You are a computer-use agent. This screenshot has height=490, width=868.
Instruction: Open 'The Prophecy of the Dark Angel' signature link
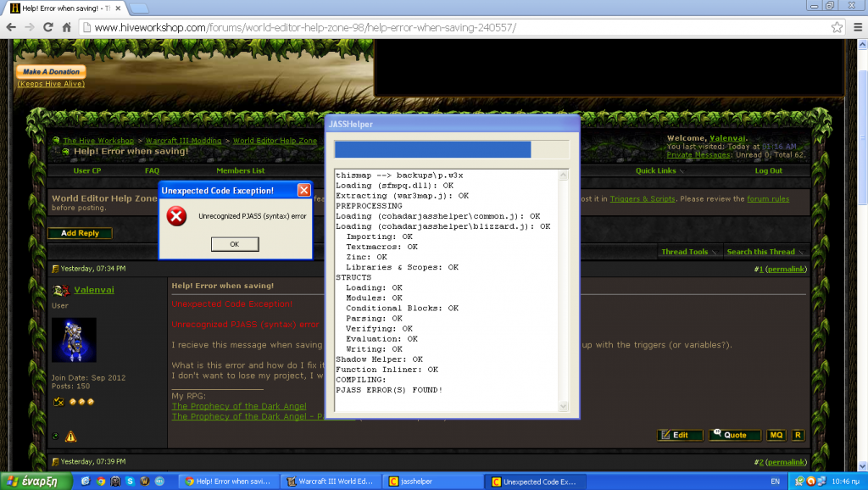[x=238, y=406]
